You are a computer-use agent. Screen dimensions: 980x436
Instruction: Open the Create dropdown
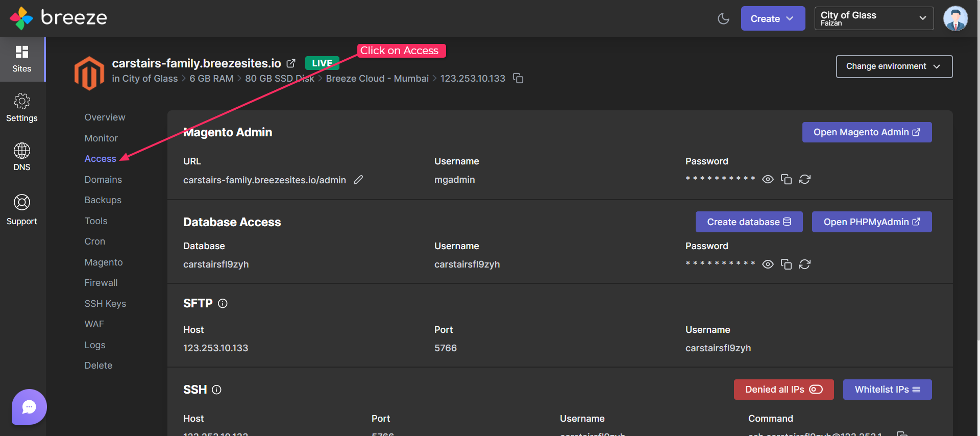pyautogui.click(x=773, y=18)
